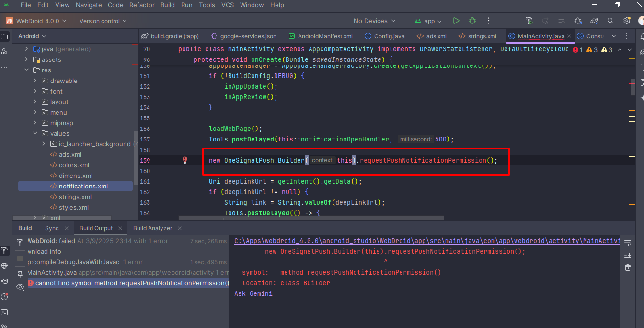The image size is (644, 328).
Task: Toggle soft-wrap icon in build output
Action: (x=628, y=243)
